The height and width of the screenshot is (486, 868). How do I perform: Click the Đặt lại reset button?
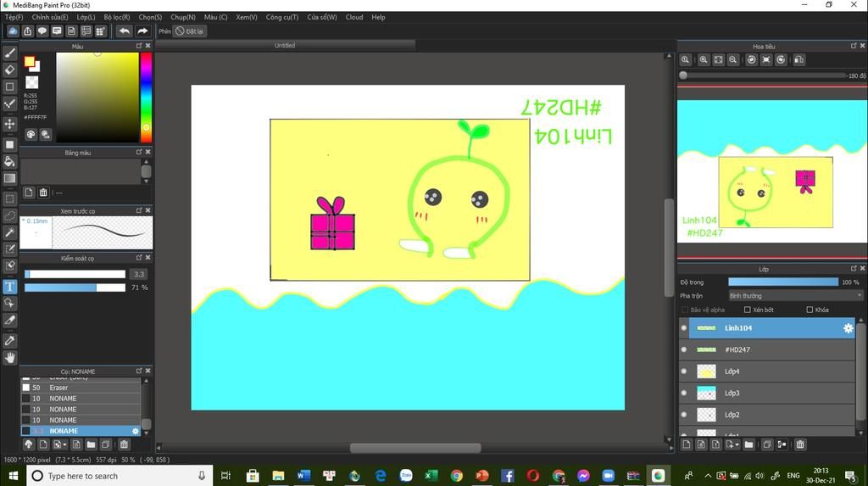(x=189, y=31)
